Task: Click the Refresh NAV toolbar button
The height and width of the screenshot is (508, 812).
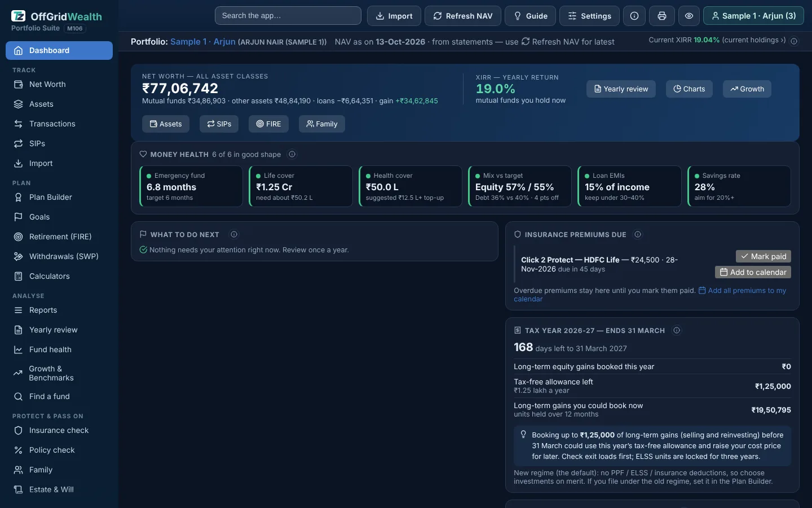Action: tap(462, 16)
